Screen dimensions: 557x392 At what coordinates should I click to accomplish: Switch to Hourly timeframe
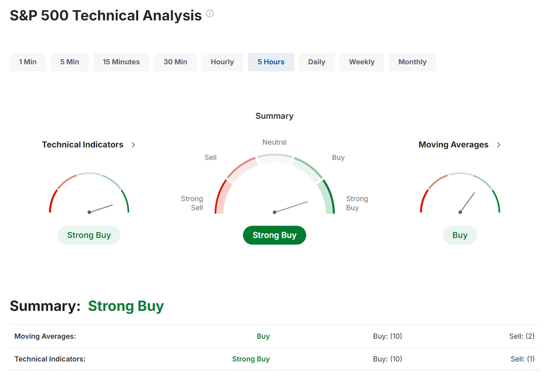222,62
